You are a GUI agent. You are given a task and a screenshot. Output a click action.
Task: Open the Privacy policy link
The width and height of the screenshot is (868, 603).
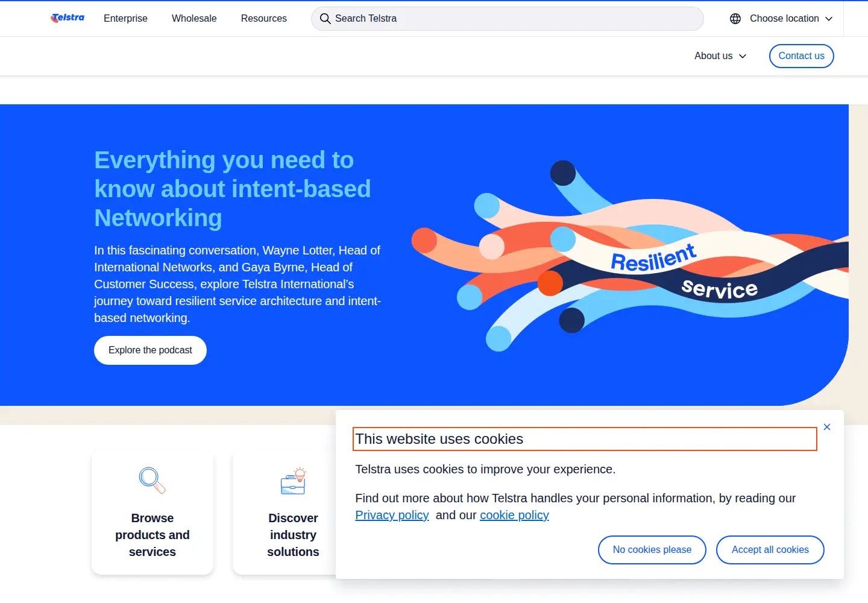[392, 515]
